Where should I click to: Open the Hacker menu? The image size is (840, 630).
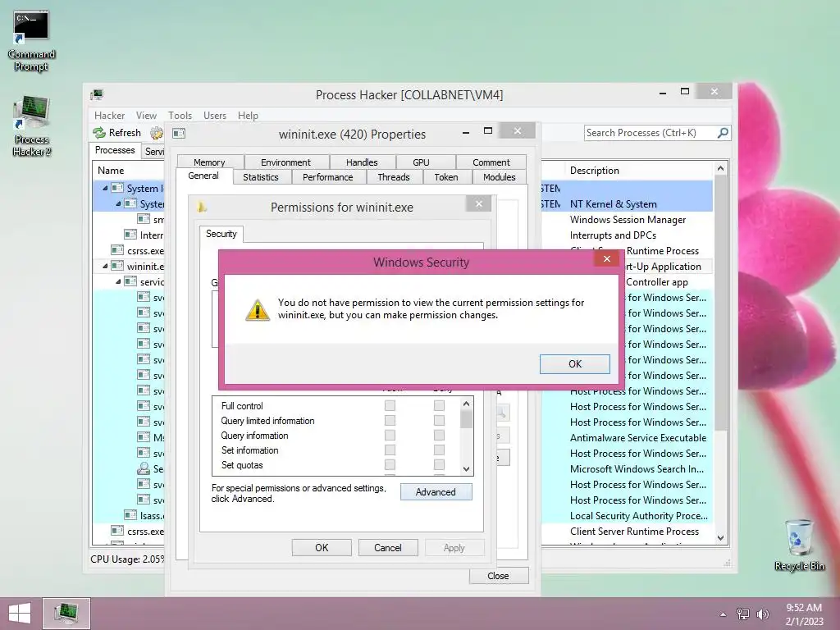pyautogui.click(x=109, y=115)
